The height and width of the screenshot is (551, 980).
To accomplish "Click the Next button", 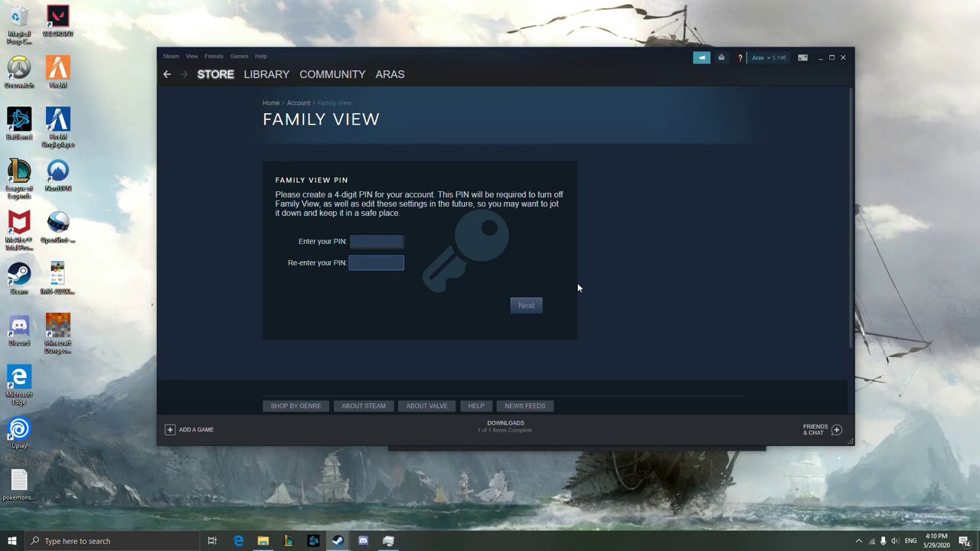I will [526, 305].
